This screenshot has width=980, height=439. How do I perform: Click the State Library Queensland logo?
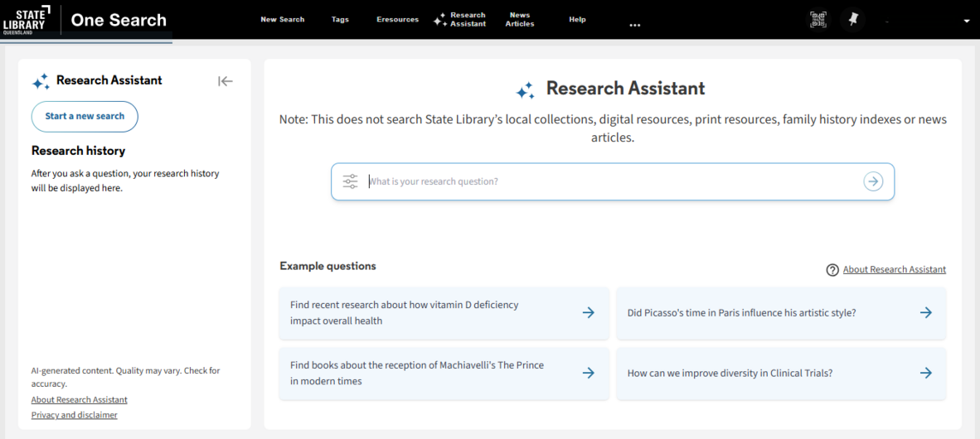coord(27,19)
